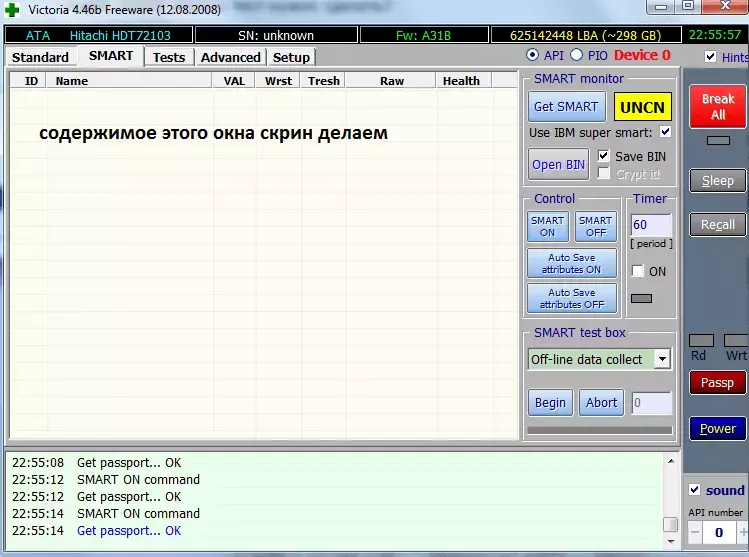Click the 625142448 LBA capacity text
Viewport: 749px width, 557px height.
click(586, 35)
